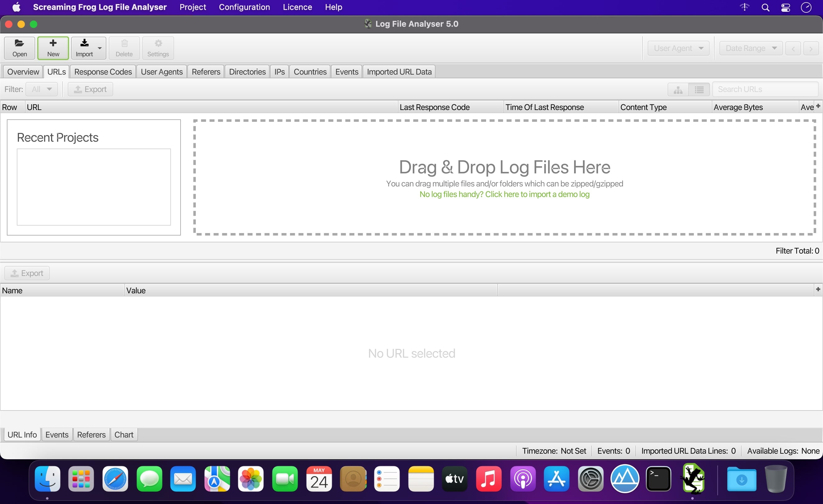The width and height of the screenshot is (823, 504).
Task: Open the Configuration menu
Action: [x=245, y=7]
